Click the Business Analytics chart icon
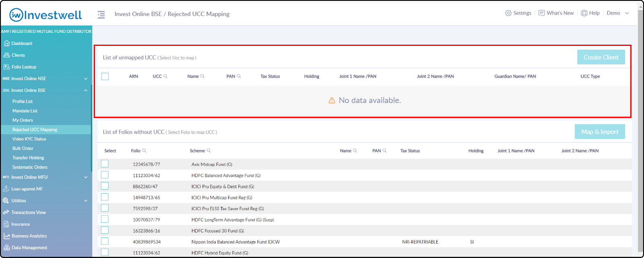The width and height of the screenshot is (644, 258). 6,236
